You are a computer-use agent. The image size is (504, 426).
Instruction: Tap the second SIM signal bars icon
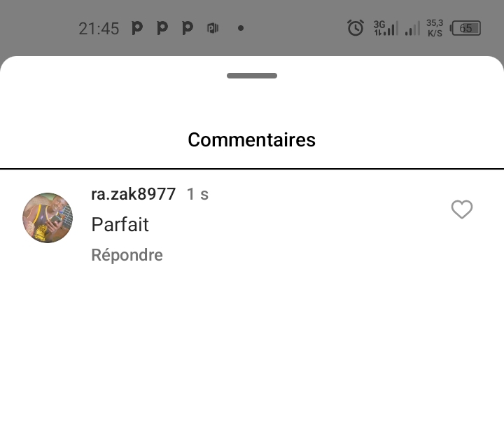(412, 28)
